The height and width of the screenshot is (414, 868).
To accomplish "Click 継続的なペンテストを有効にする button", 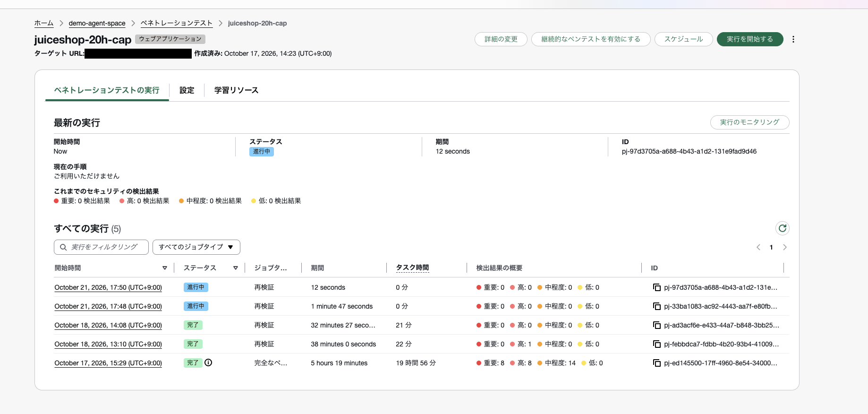I will click(x=591, y=39).
